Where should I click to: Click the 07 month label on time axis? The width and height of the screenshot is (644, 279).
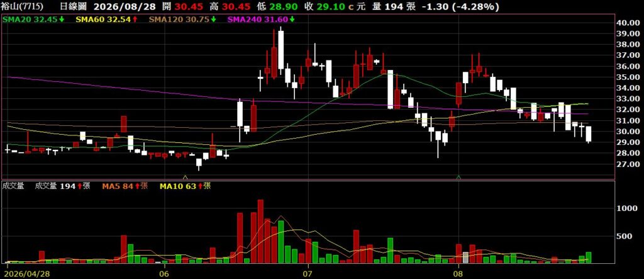308,273
